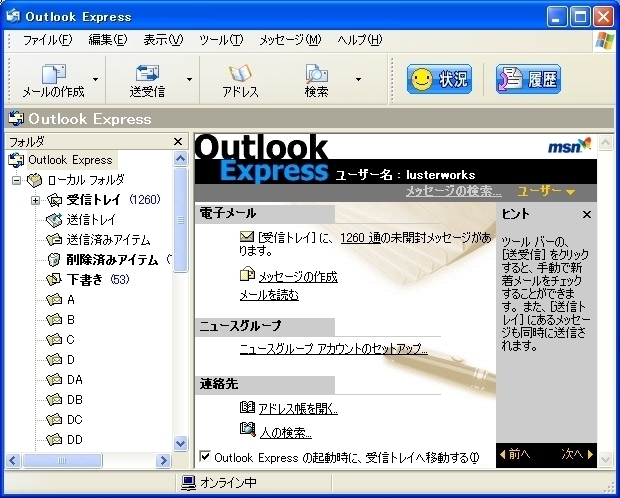Click the folder icon for folder A

pyautogui.click(x=54, y=299)
